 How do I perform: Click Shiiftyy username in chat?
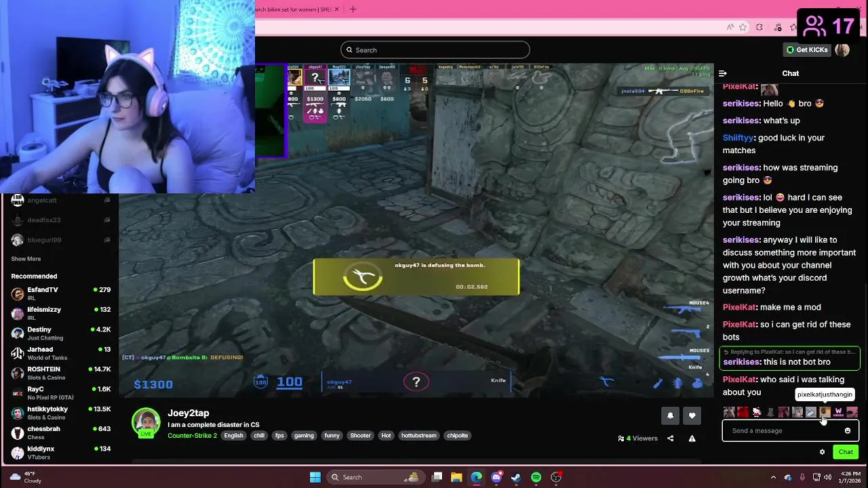(x=738, y=138)
